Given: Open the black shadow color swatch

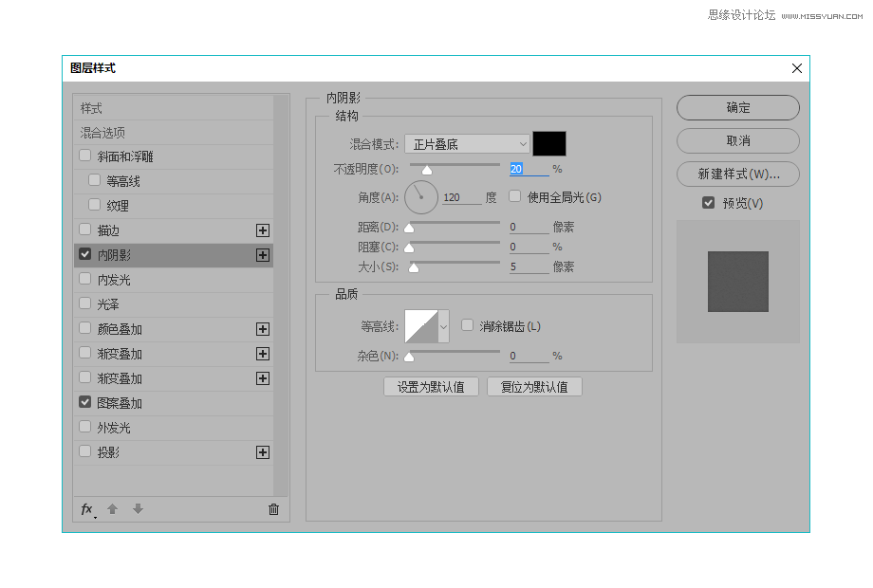Looking at the screenshot, I should 549,143.
